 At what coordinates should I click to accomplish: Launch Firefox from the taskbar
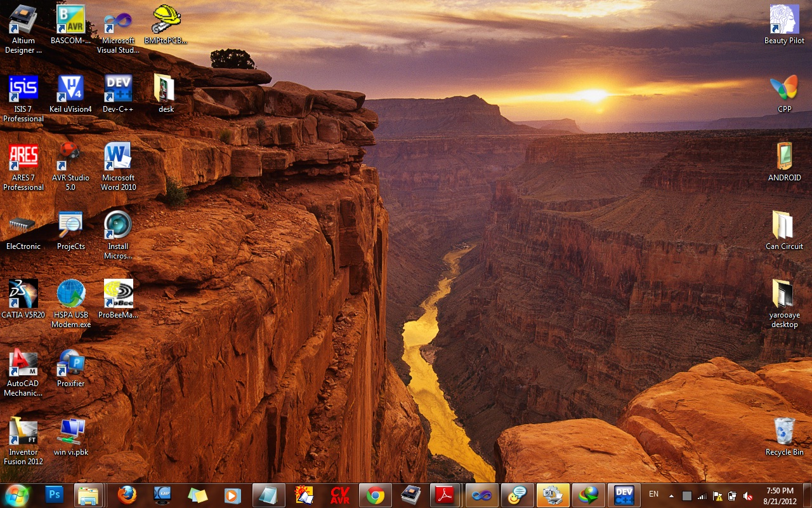pos(127,495)
